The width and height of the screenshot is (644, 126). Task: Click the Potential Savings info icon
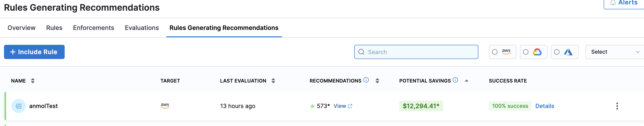(x=455, y=80)
